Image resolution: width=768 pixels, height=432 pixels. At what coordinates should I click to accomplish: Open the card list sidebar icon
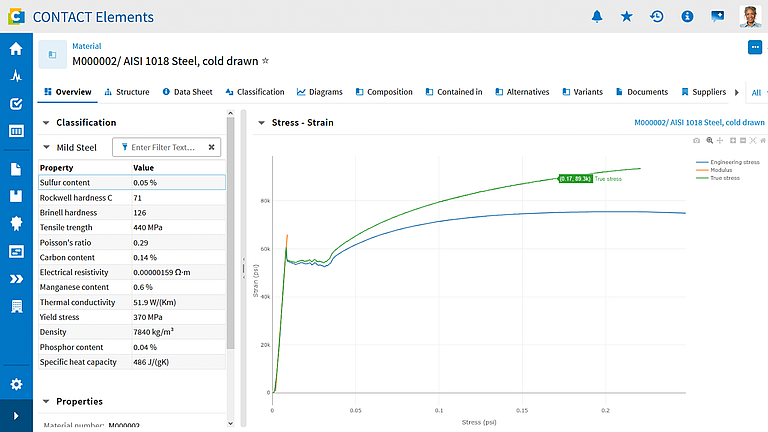(16, 251)
